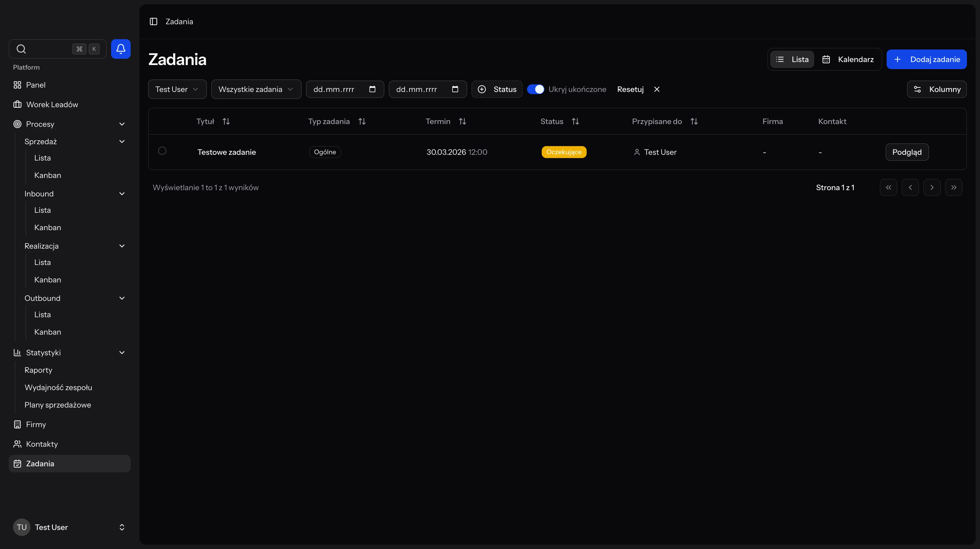Open first date field calendar picker

pyautogui.click(x=372, y=89)
